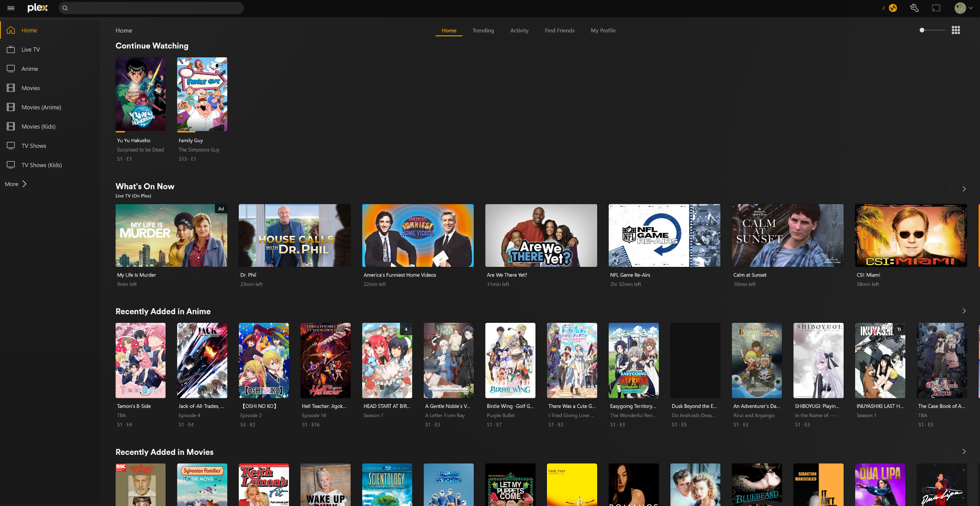
Task: Click the Cast to device icon
Action: coord(936,8)
